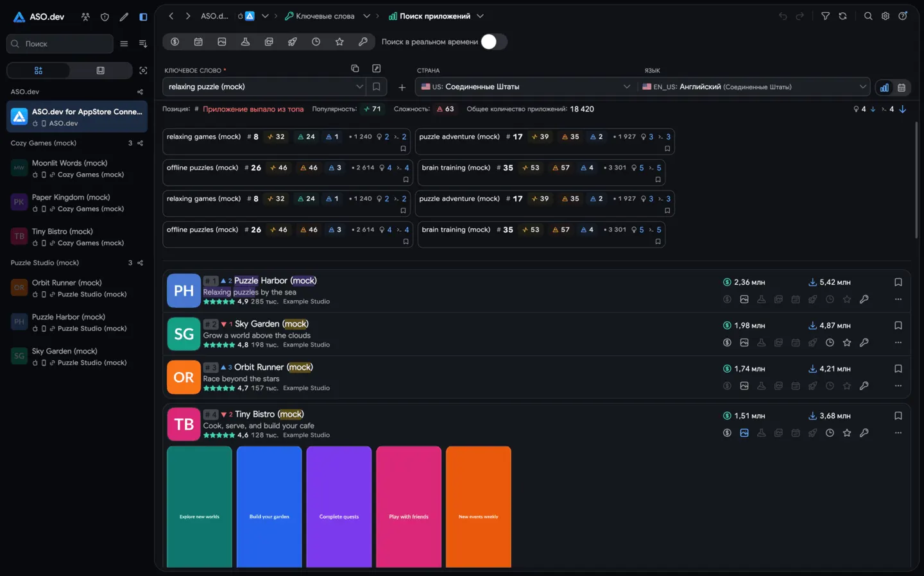Select ASO.dev for AppStore Connect in sidebar
The height and width of the screenshot is (576, 924).
77,117
